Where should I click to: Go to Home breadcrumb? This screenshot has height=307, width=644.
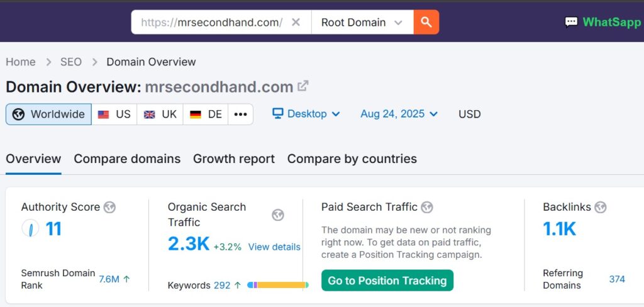21,62
